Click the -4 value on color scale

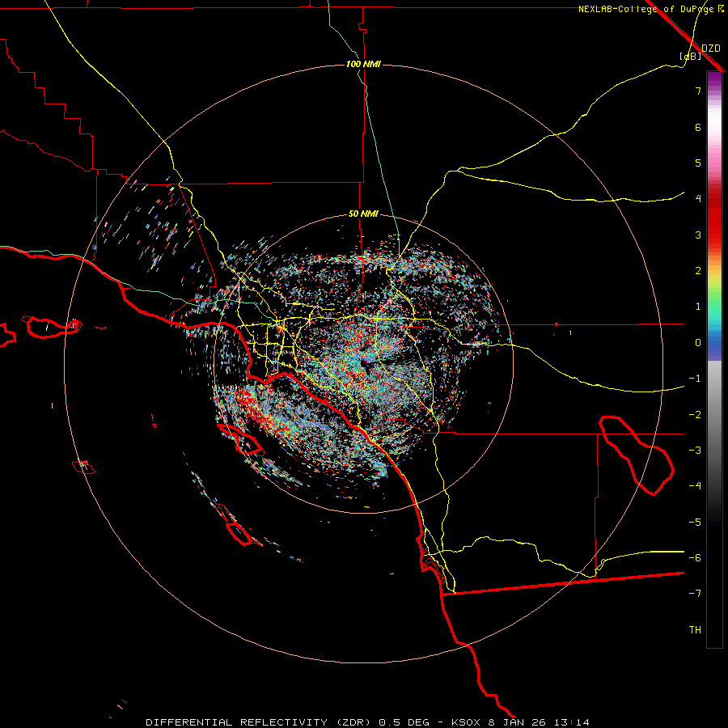tap(695, 485)
